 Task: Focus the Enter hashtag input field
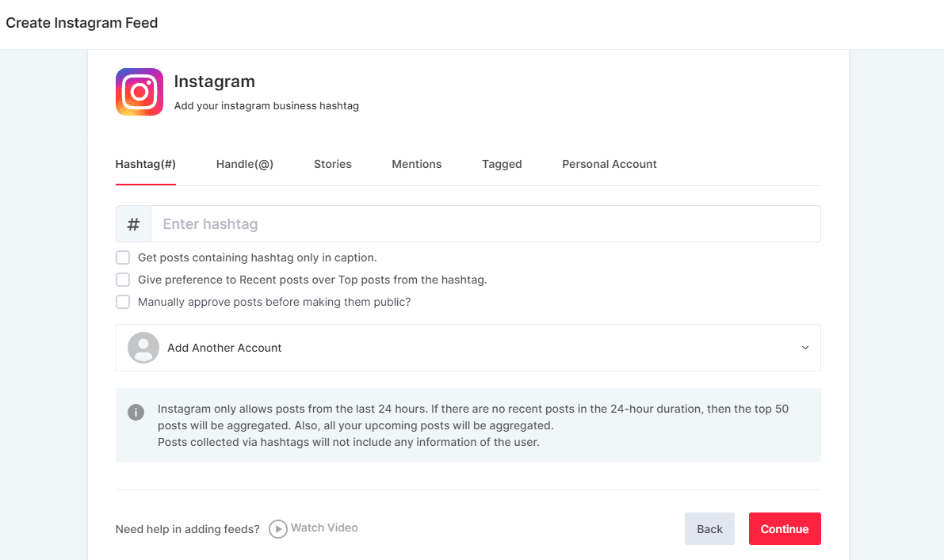[485, 224]
